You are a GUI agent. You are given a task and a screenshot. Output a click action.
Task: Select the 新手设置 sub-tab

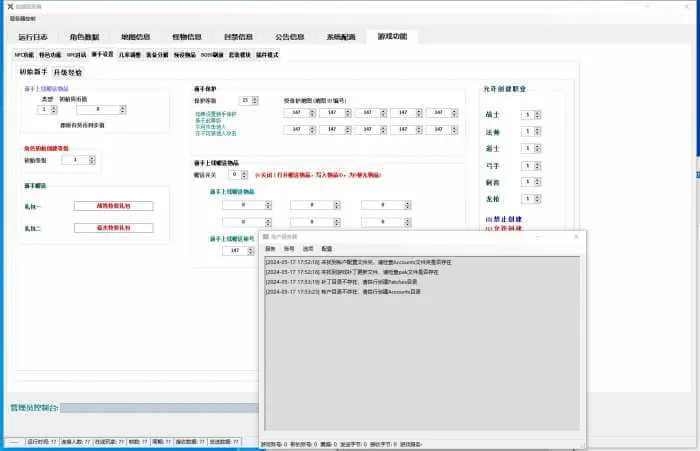[x=102, y=54]
